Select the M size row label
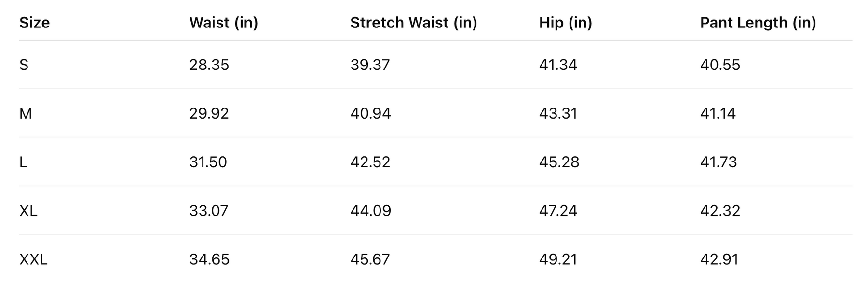The width and height of the screenshot is (868, 284). click(26, 113)
